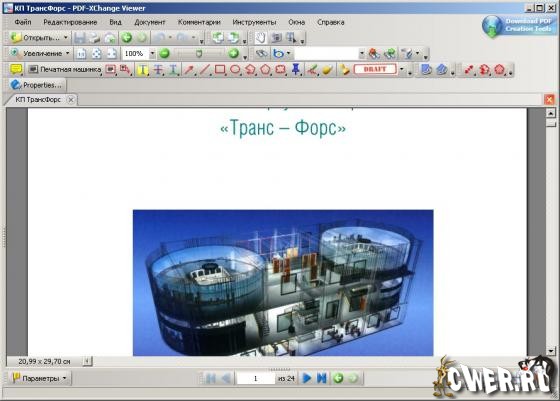Open the Инструменты menu
The height and width of the screenshot is (401, 560).
point(254,22)
